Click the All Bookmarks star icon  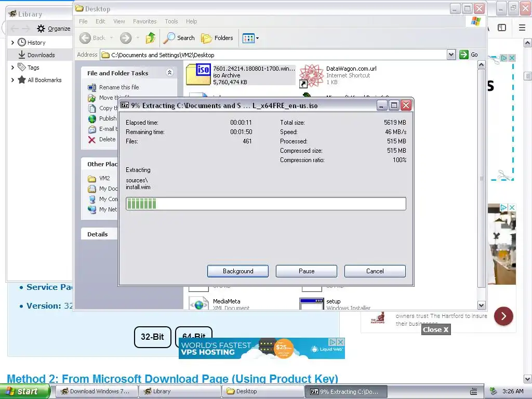click(22, 79)
